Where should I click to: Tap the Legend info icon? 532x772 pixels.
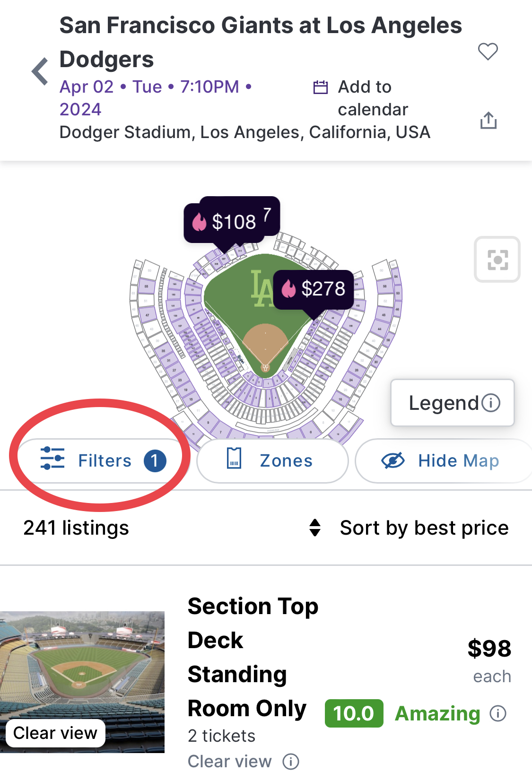(x=491, y=403)
